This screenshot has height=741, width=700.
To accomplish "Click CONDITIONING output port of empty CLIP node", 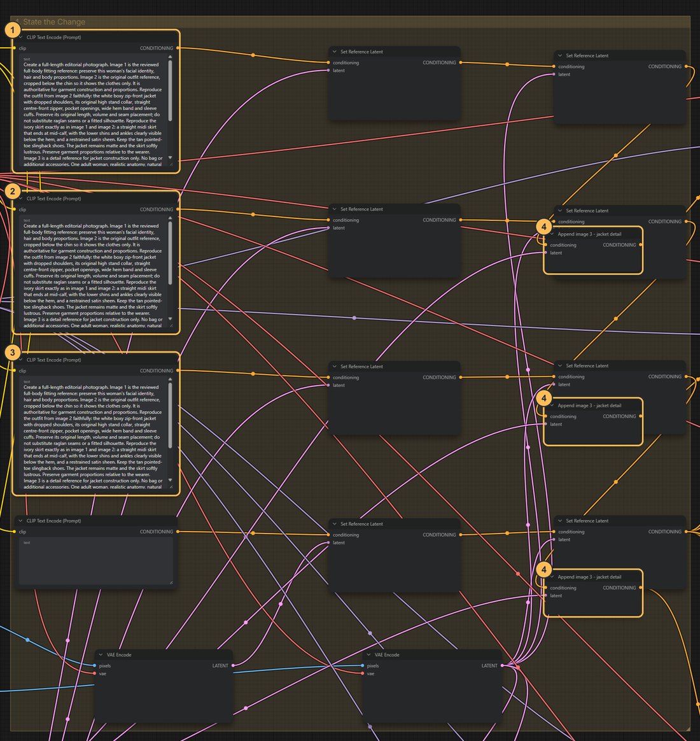I will pos(178,532).
